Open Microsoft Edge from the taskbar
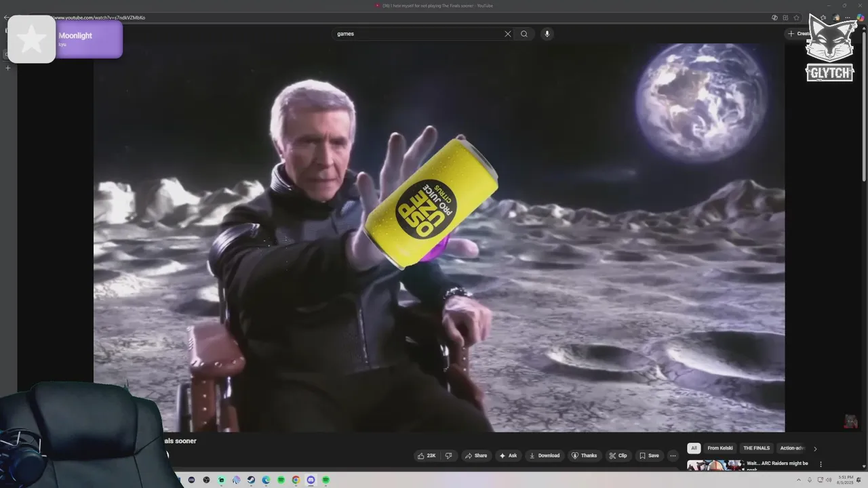 (x=266, y=480)
